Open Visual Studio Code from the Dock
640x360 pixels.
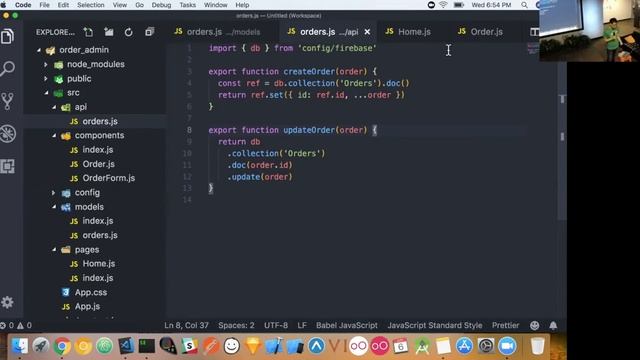coord(126,346)
